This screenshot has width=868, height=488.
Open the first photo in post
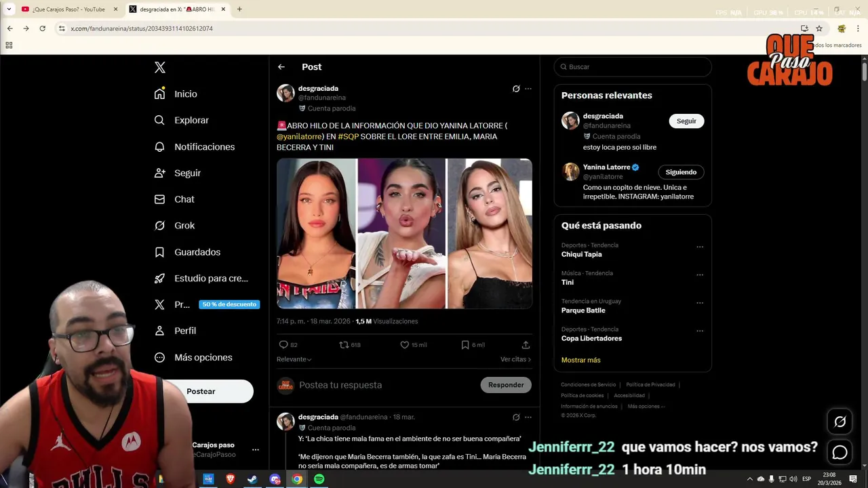tap(316, 233)
